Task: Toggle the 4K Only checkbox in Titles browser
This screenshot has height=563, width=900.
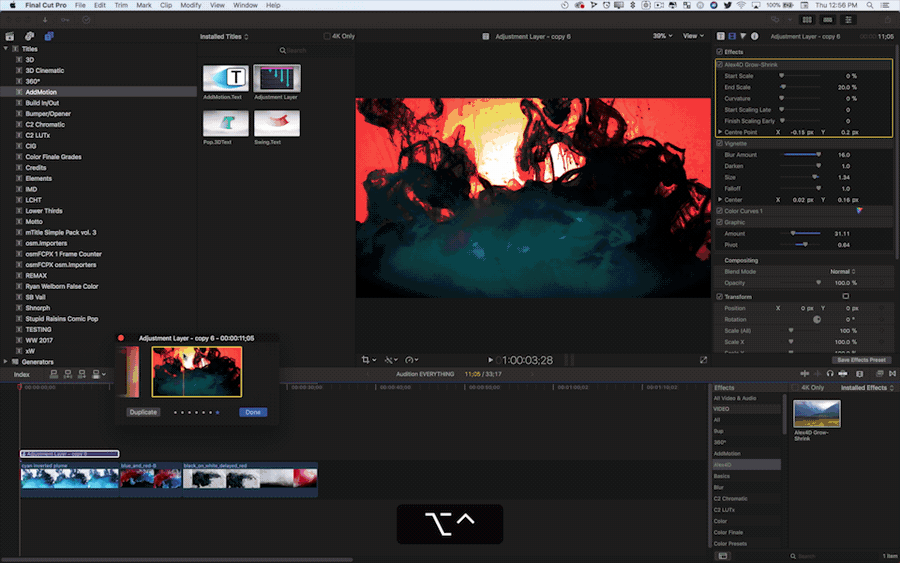Action: click(327, 36)
